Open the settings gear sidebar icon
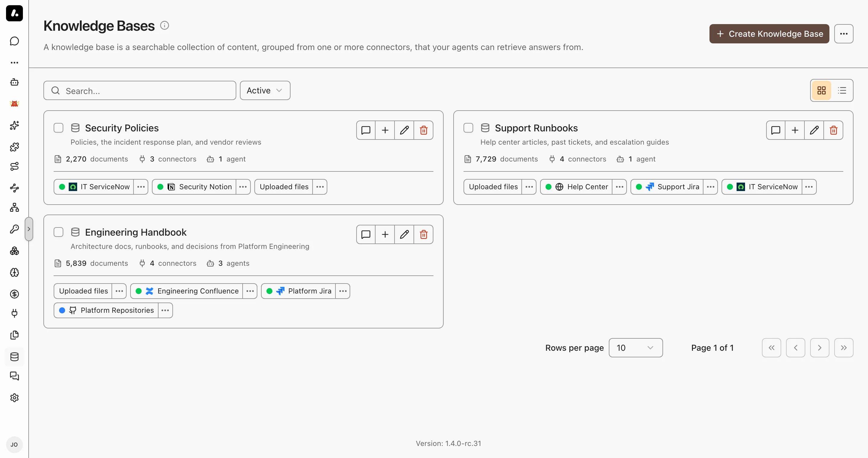The height and width of the screenshot is (458, 868). tap(14, 398)
